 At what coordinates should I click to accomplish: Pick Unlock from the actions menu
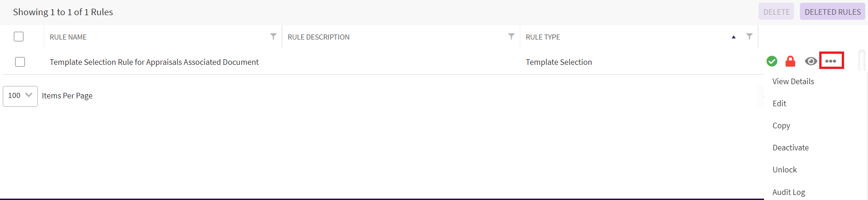[x=784, y=170]
